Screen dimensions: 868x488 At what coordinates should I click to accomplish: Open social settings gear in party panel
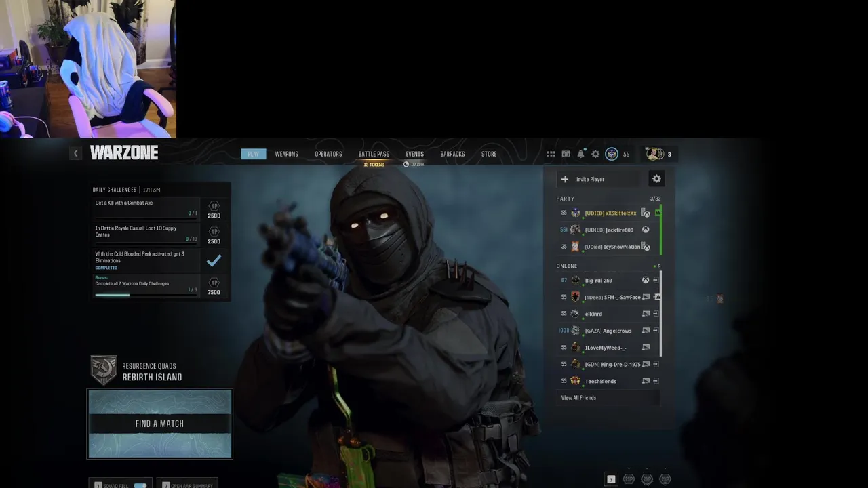click(656, 179)
